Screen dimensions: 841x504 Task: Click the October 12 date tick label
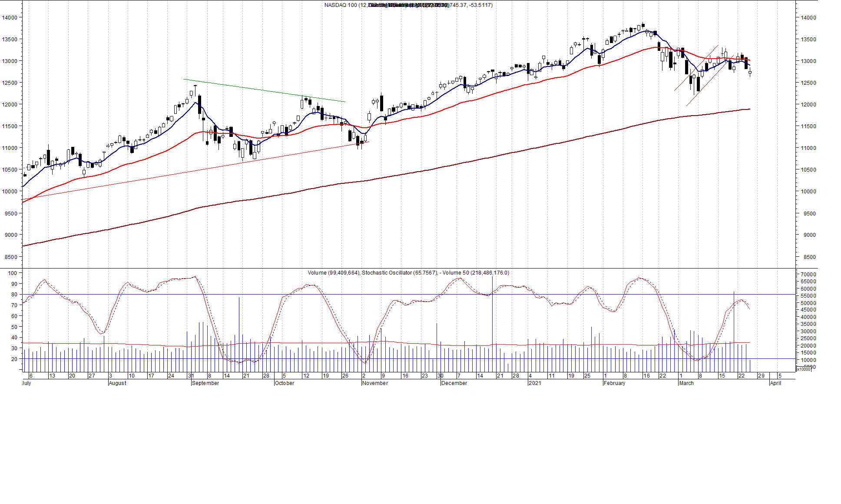click(x=306, y=376)
